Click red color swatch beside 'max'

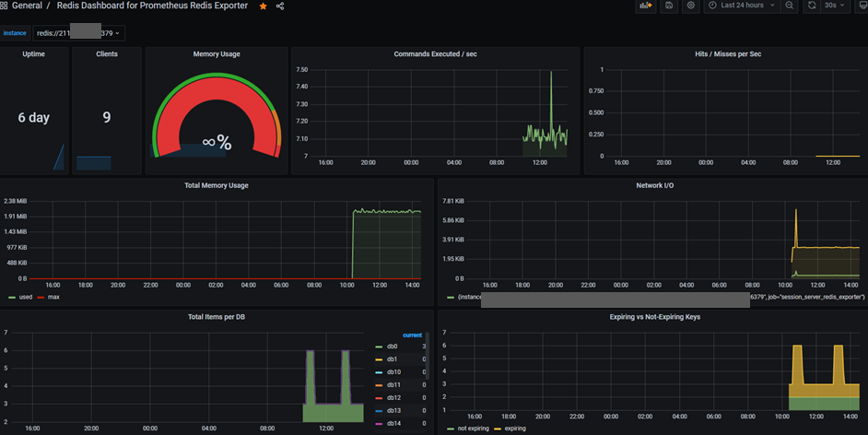tap(41, 297)
